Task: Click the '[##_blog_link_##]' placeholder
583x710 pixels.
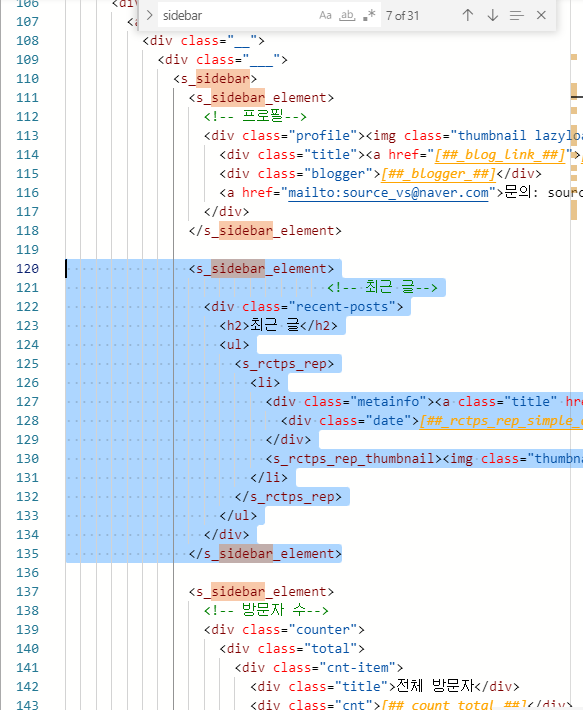Action: [x=500, y=155]
